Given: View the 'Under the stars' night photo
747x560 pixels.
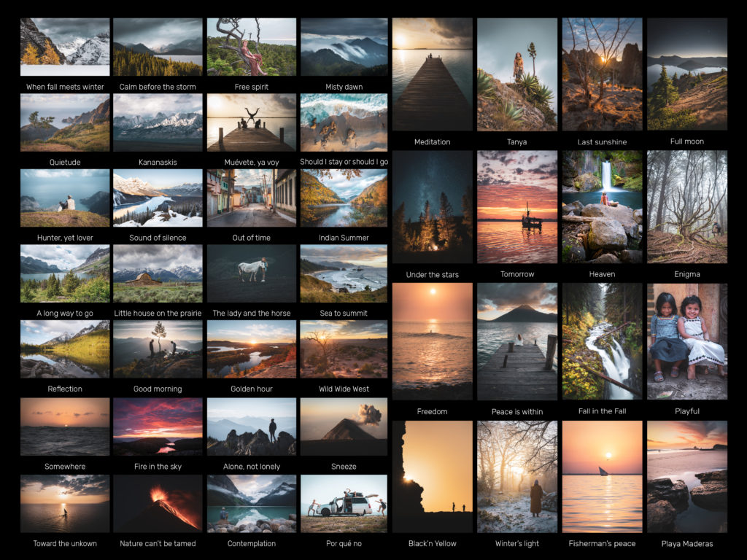Looking at the screenshot, I should 432,207.
